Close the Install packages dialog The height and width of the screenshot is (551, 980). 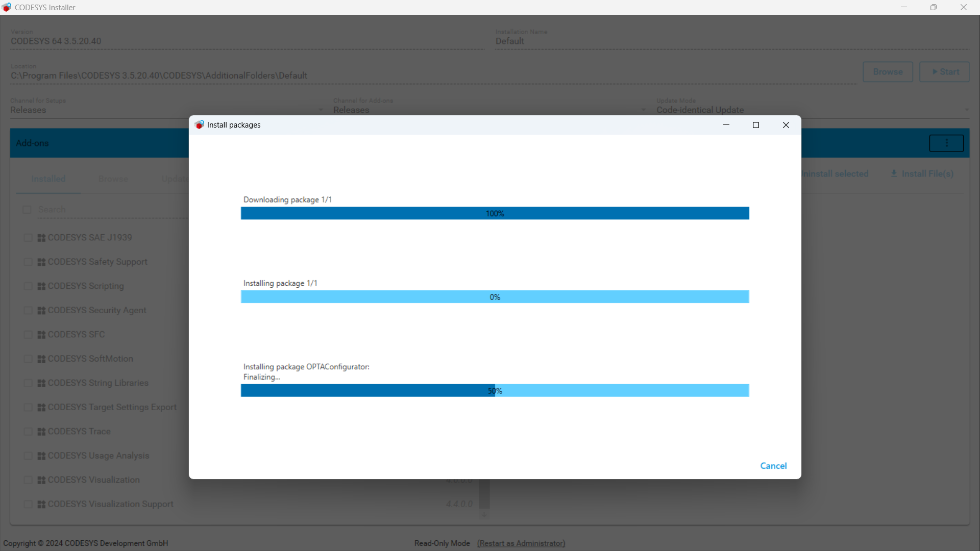(786, 125)
